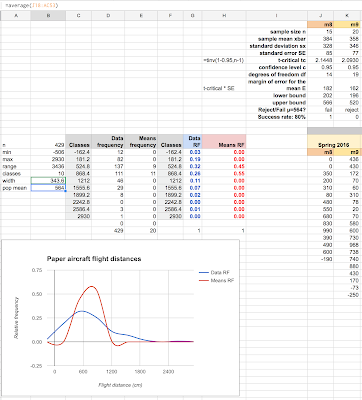Click the tinv formula text cell in column H
The width and height of the screenshot is (362, 400).
pyautogui.click(x=224, y=60)
